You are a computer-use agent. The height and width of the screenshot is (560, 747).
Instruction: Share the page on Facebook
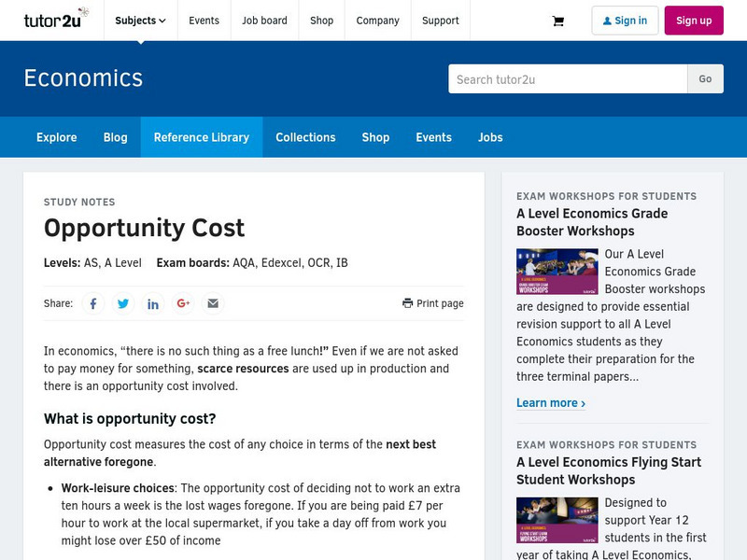coord(93,303)
